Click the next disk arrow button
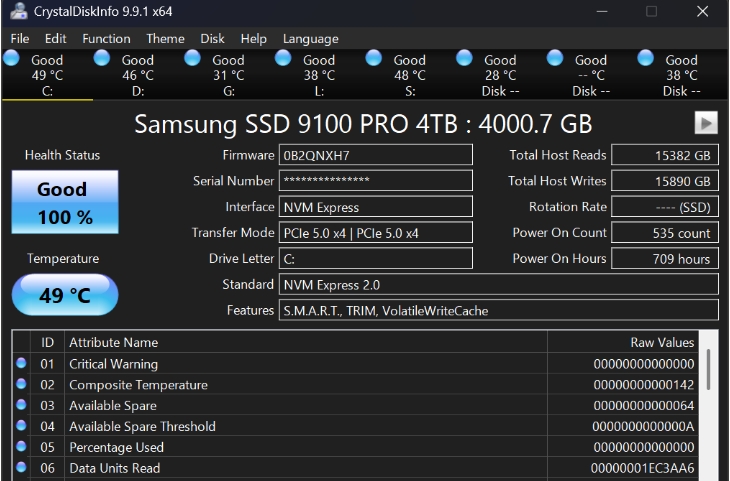The height and width of the screenshot is (481, 730). point(706,123)
